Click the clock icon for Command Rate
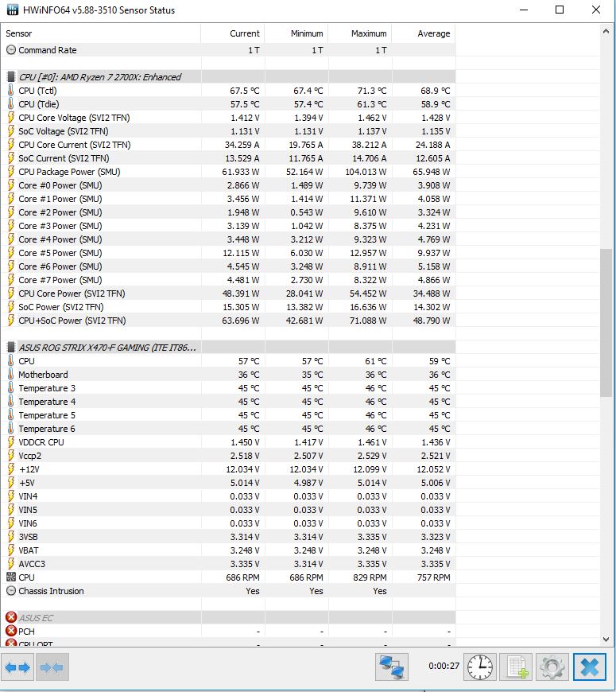Viewport: 616px width, 692px height. (x=11, y=50)
